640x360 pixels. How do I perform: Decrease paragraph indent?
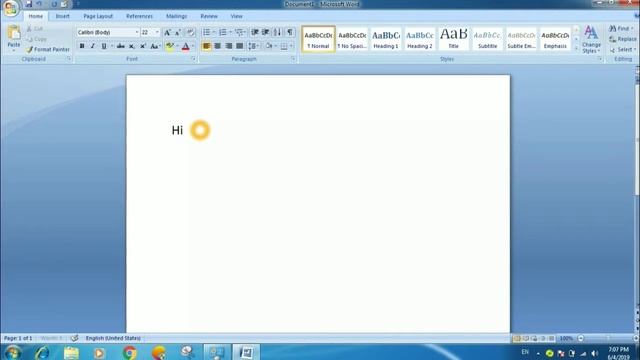point(255,32)
